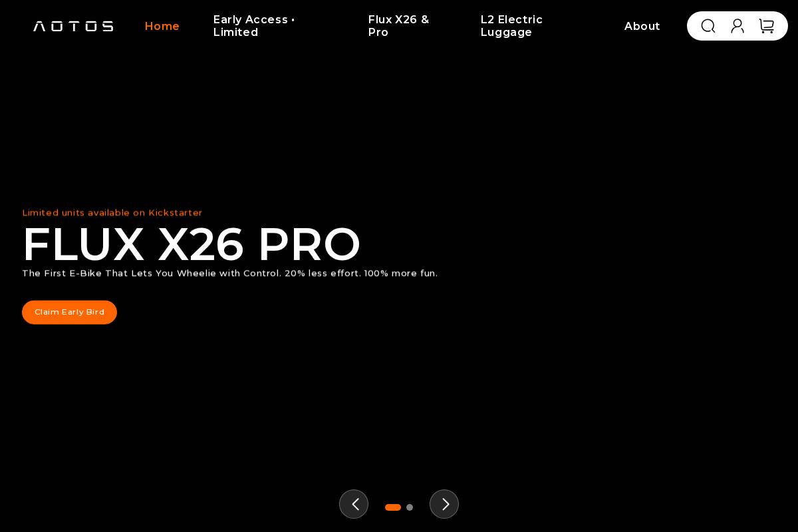Click the FLUX X26 PRO headline

[192, 244]
